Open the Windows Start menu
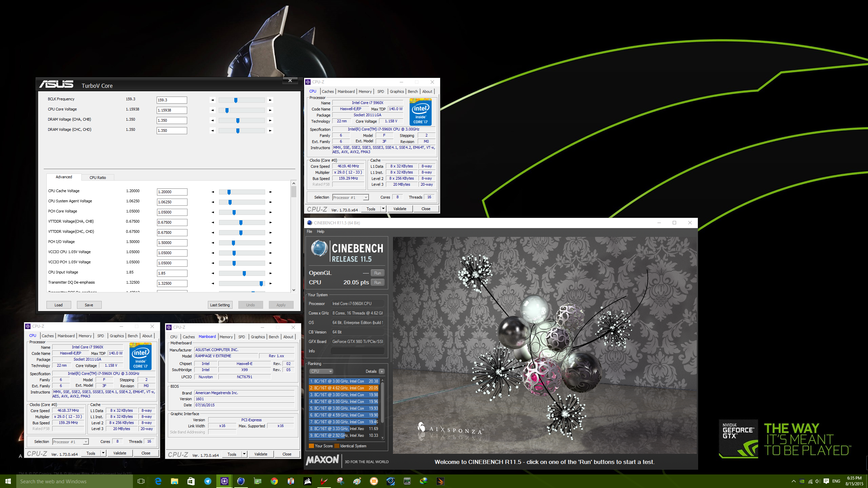Image resolution: width=868 pixels, height=488 pixels. [8, 481]
